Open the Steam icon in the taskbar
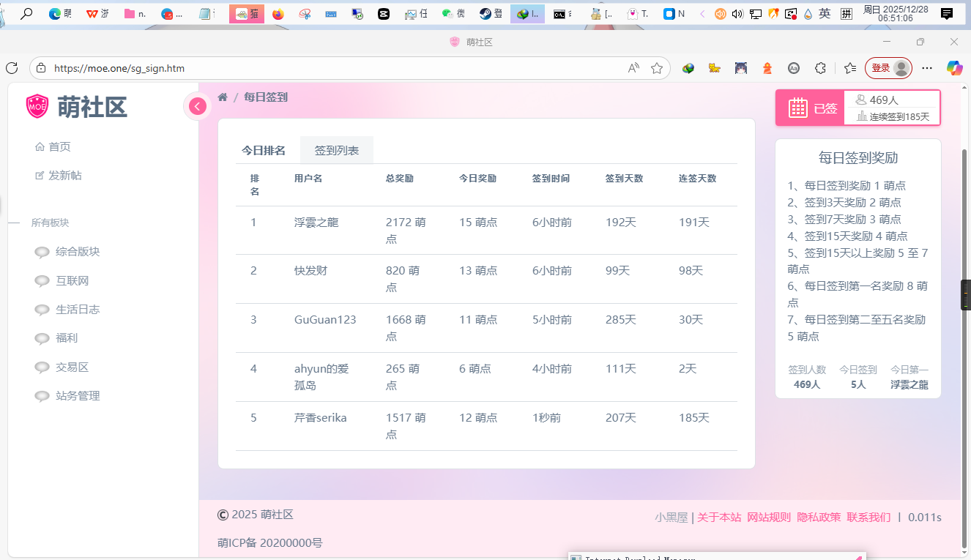 tap(485, 14)
